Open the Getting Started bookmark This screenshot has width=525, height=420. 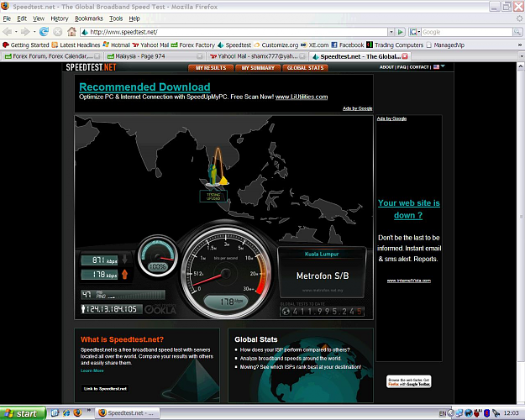[x=26, y=45]
